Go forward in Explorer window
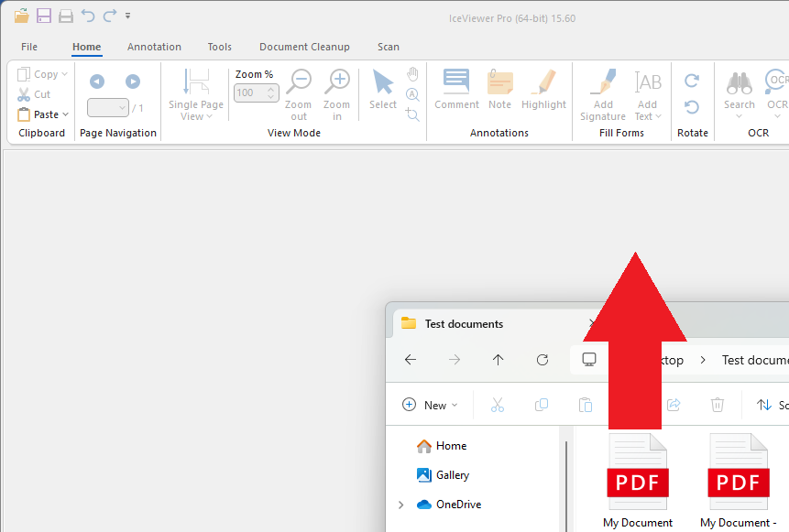 pos(455,360)
